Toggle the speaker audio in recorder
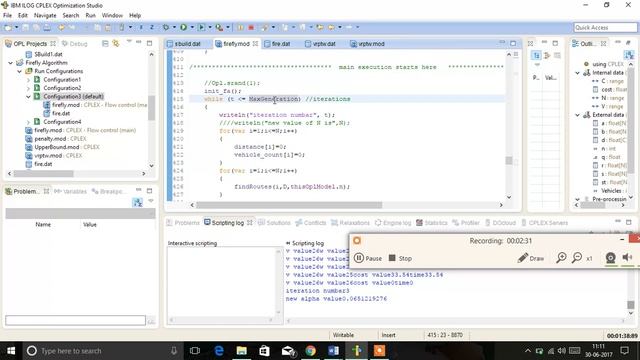The image size is (640, 360). pos(627,257)
